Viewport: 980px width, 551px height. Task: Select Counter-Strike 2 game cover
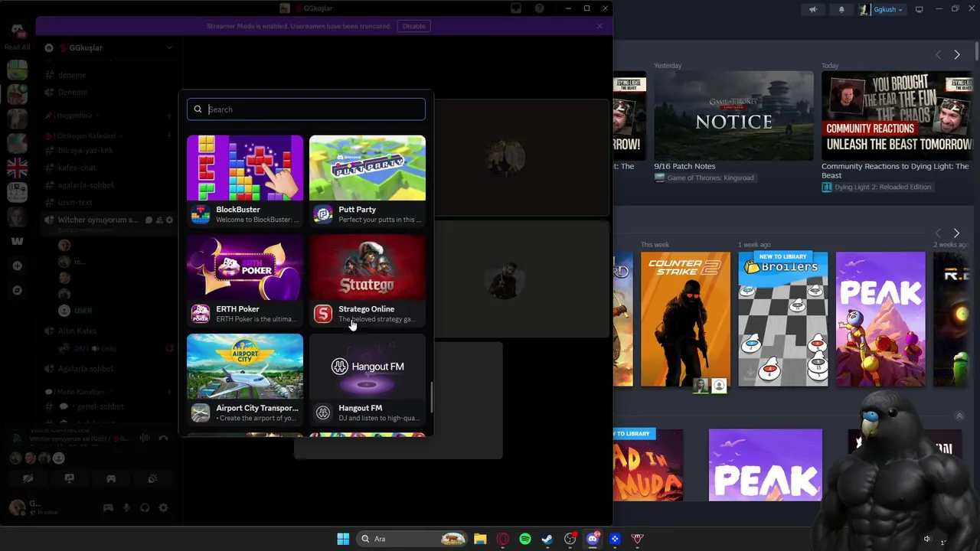(x=685, y=319)
